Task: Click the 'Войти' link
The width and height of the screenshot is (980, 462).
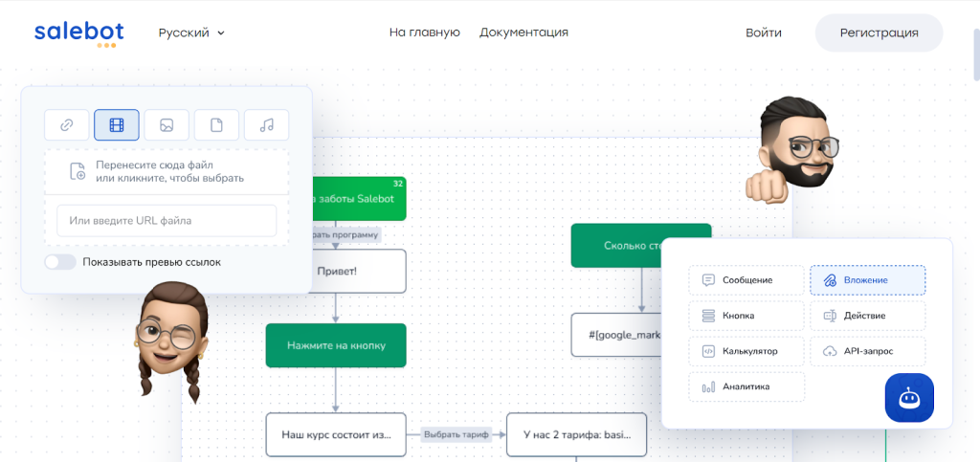Action: [x=763, y=33]
